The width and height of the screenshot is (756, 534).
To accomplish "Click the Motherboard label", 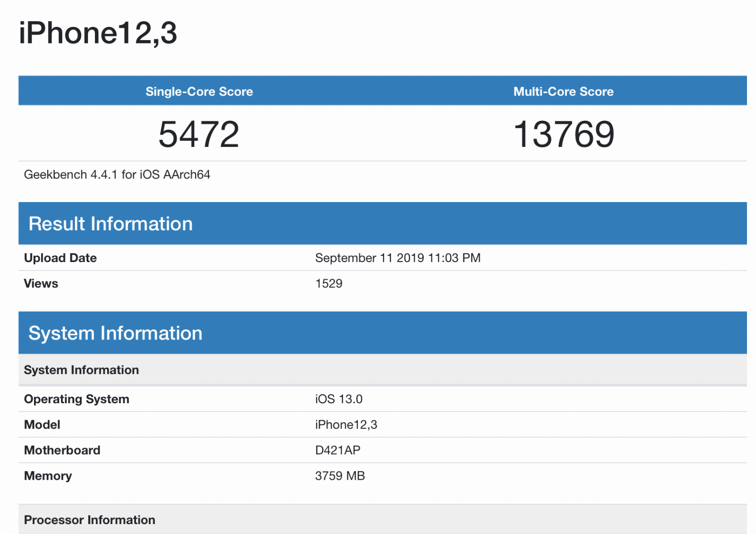I will pos(62,450).
